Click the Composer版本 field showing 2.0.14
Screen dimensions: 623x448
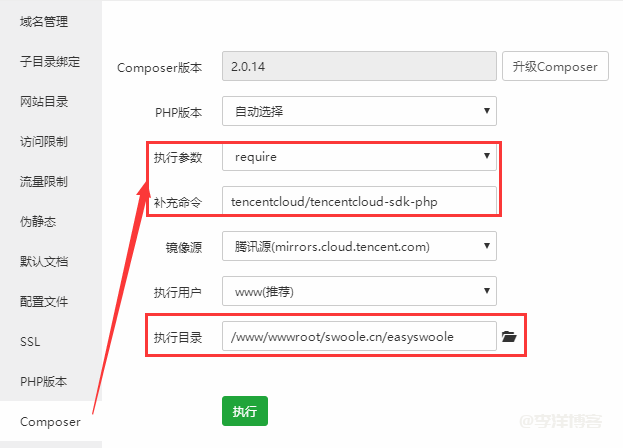pyautogui.click(x=359, y=67)
